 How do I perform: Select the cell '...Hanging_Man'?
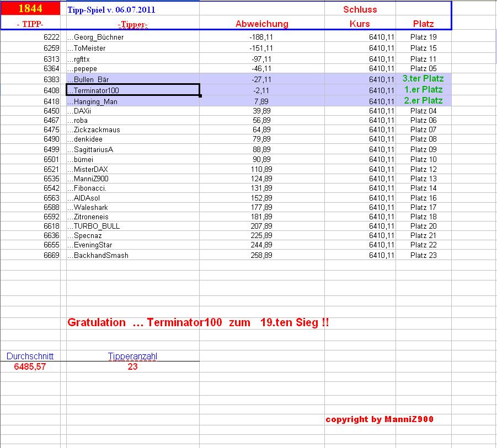pyautogui.click(x=133, y=101)
